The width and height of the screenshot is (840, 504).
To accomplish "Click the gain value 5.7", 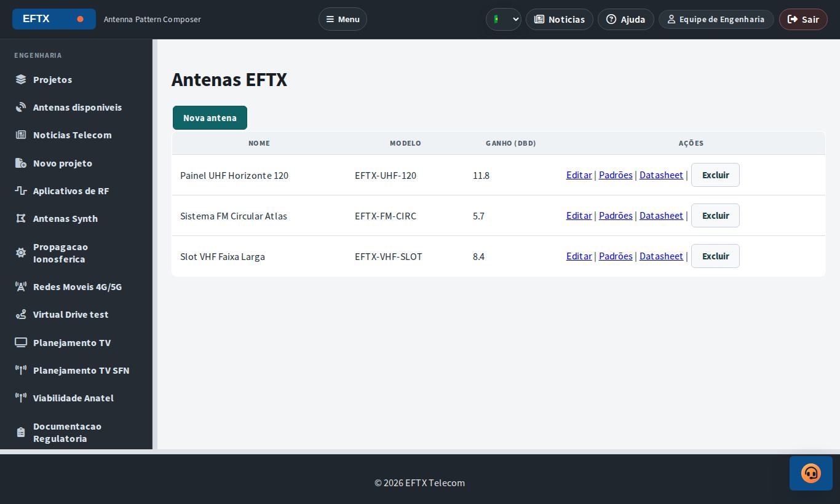I will [x=478, y=216].
